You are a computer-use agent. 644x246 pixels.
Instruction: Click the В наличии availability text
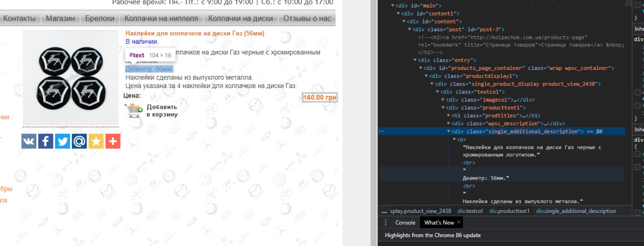pos(142,41)
